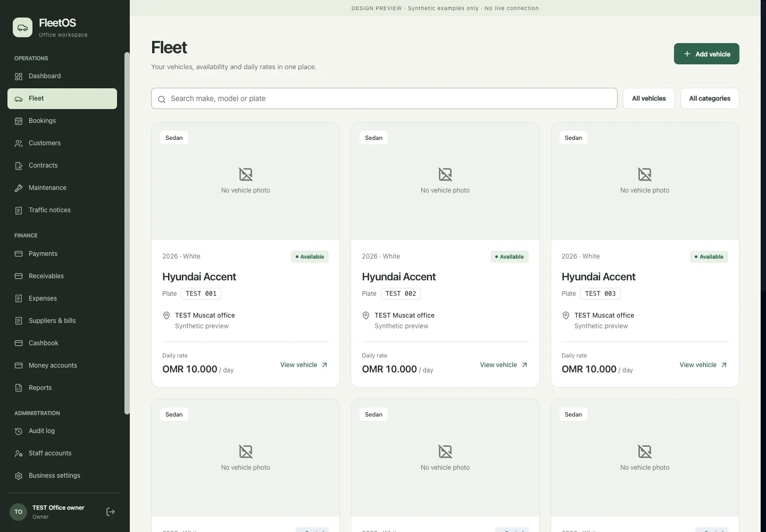766x532 pixels.
Task: Click the sidebar vertical scrollbar
Action: (127, 233)
